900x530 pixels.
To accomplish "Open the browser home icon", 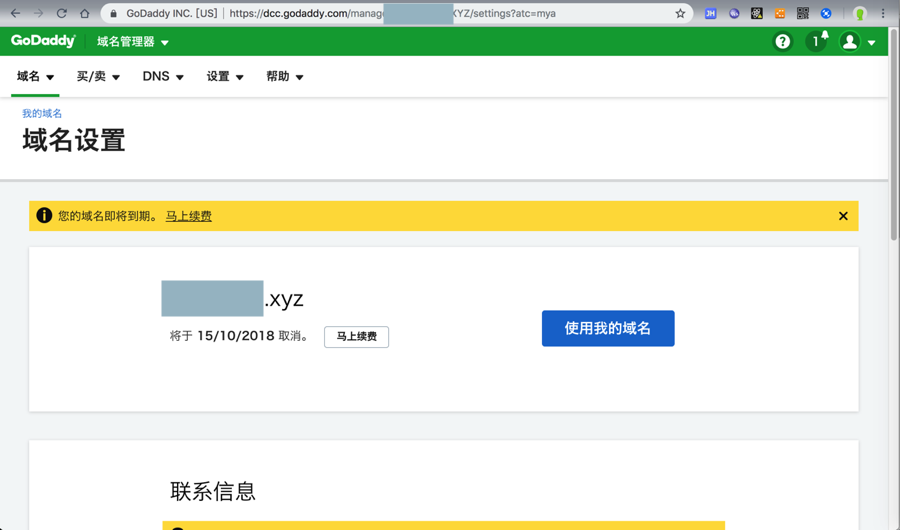I will coord(84,13).
